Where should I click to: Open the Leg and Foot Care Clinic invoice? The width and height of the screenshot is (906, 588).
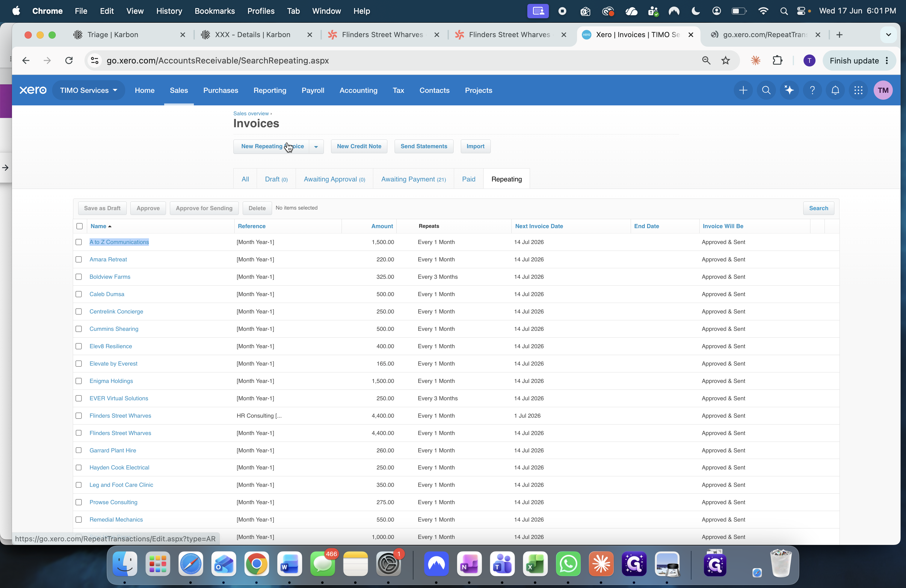[x=121, y=485]
